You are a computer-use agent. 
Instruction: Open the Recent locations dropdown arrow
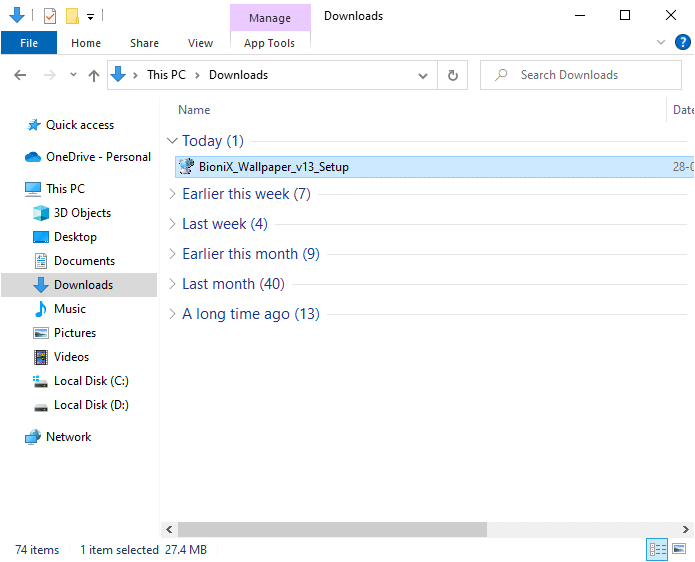73,75
